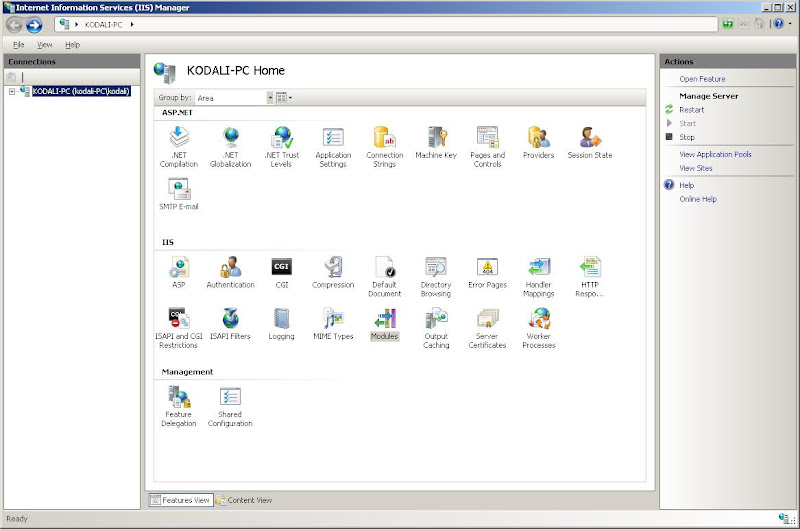
Task: Click View Sites link
Action: [695, 168]
